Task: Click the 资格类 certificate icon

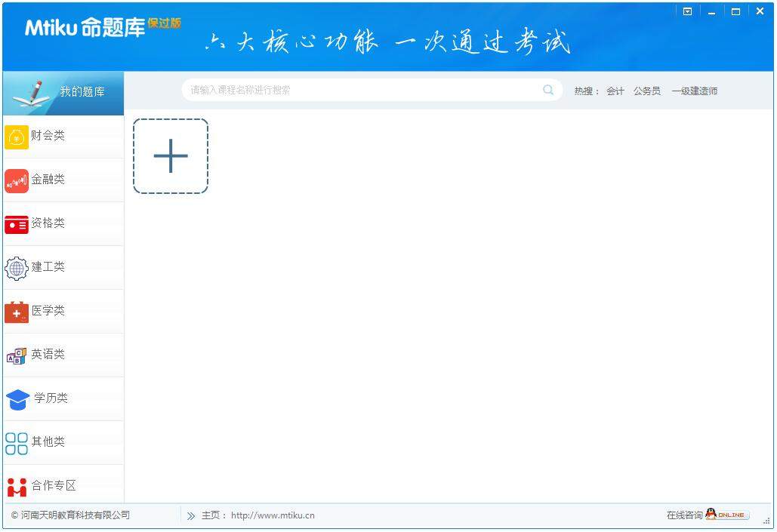Action: [x=17, y=223]
